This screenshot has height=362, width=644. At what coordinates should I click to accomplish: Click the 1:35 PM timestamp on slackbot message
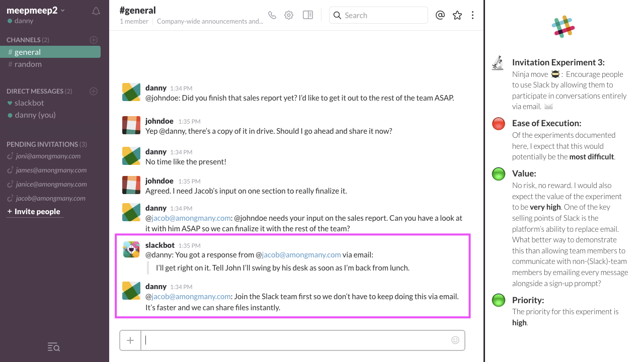point(190,246)
